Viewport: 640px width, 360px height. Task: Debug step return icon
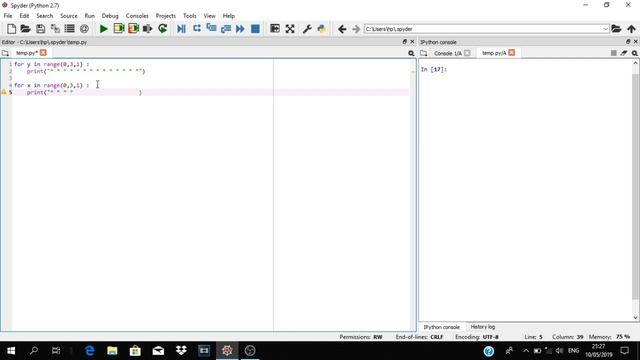226,29
